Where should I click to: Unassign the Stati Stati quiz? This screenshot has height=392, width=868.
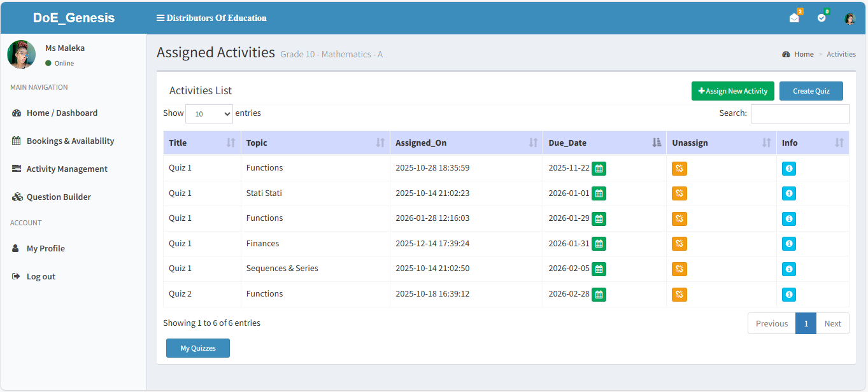[x=679, y=193]
